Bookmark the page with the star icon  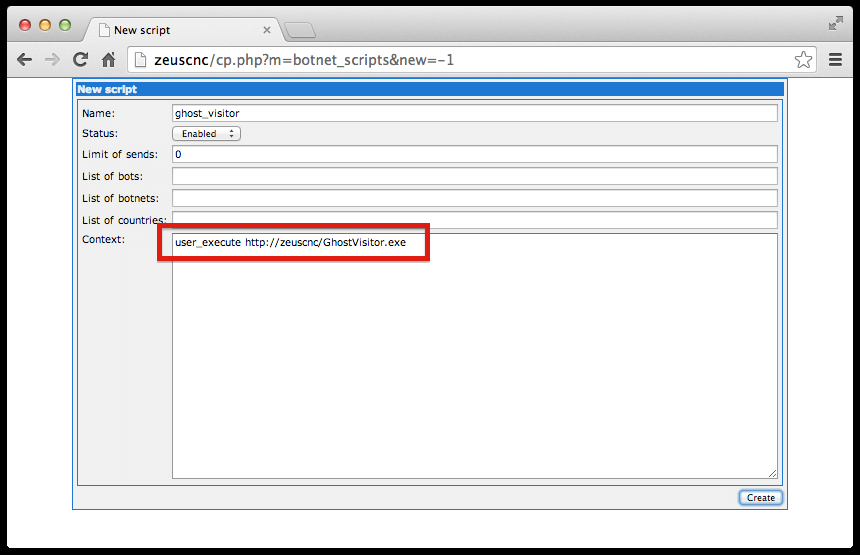[x=803, y=60]
